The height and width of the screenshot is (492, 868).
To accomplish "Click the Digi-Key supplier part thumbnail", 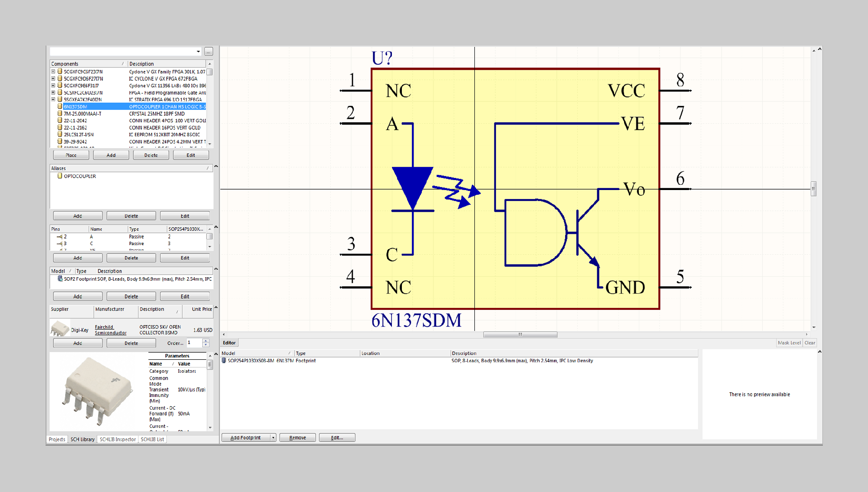I will pyautogui.click(x=59, y=328).
